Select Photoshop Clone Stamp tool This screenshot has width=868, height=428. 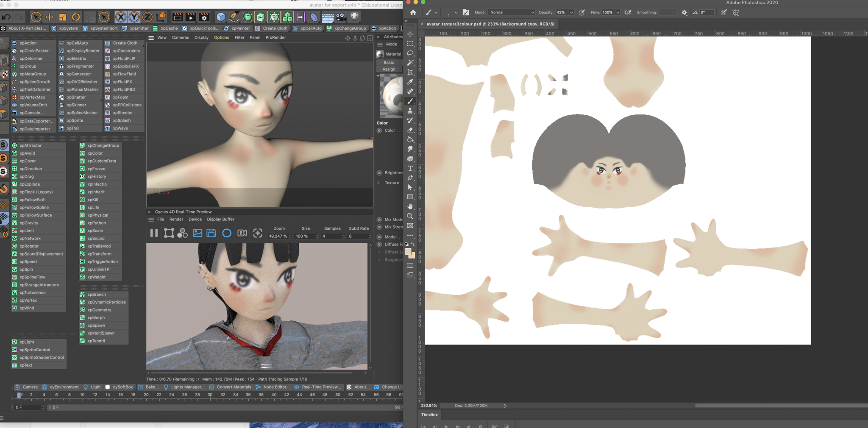(410, 111)
